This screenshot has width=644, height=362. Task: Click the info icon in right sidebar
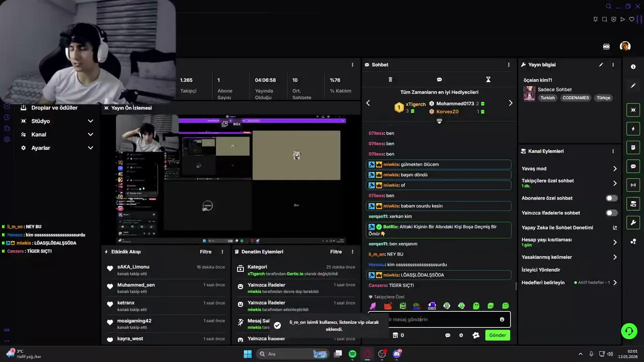633,67
